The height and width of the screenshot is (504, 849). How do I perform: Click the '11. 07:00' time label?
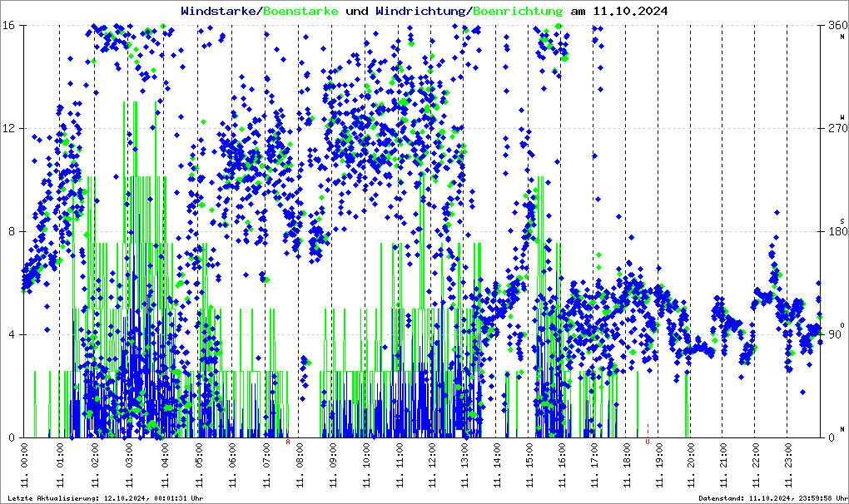point(266,466)
